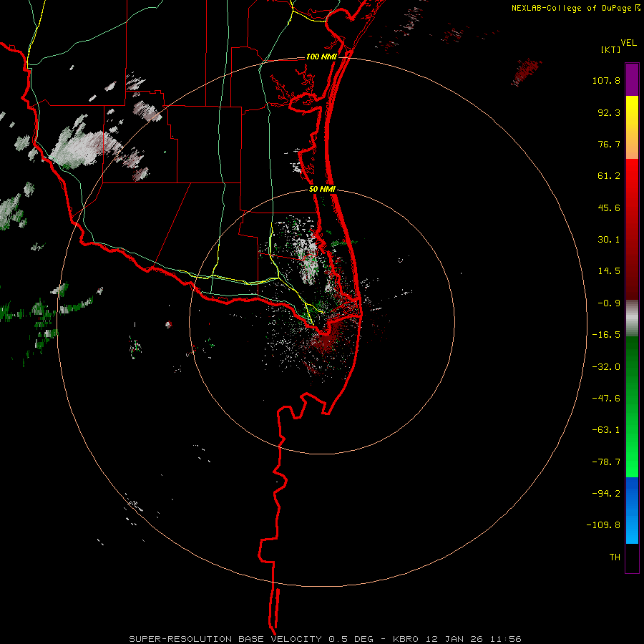
Task: Click the gray near-zero color bar segment
Action: [x=632, y=318]
